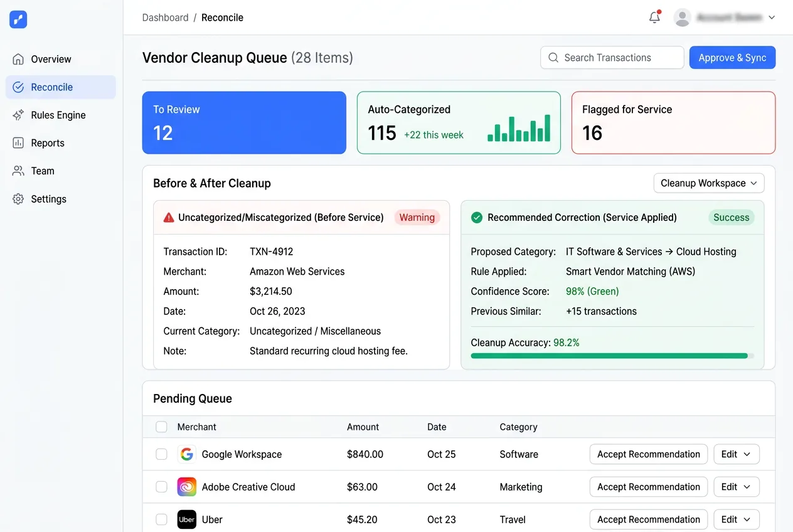Accept Recommendation for Uber
Image resolution: width=793 pixels, height=532 pixels.
[x=649, y=519]
